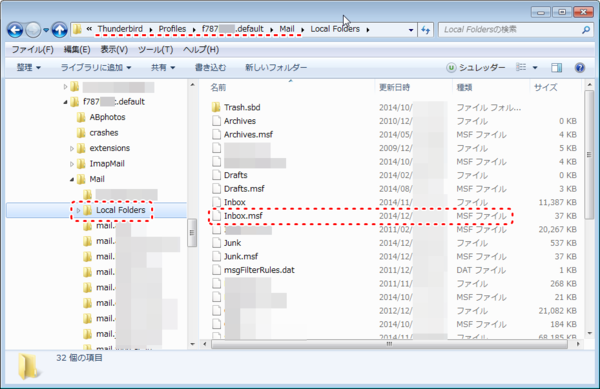The width and height of the screenshot is (600, 389).
Task: Click the シュレッダー shredder icon
Action: point(451,68)
